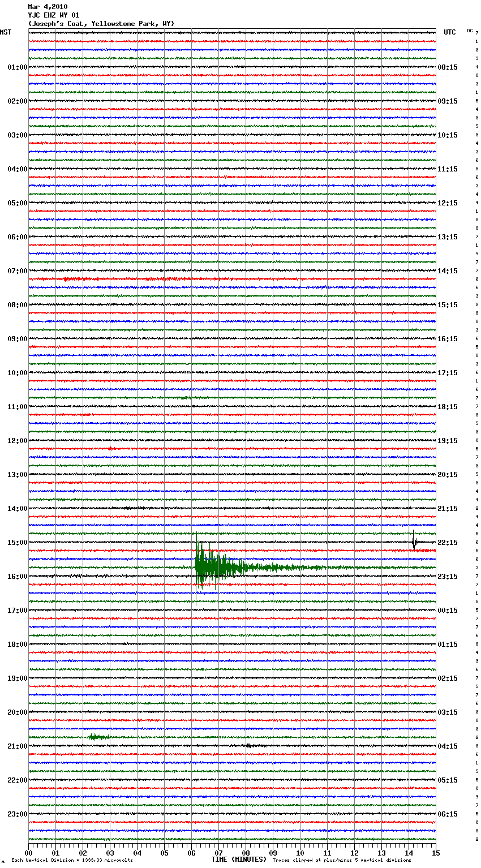
Task: Select the 12:00 MST time label
Action: tap(18, 441)
